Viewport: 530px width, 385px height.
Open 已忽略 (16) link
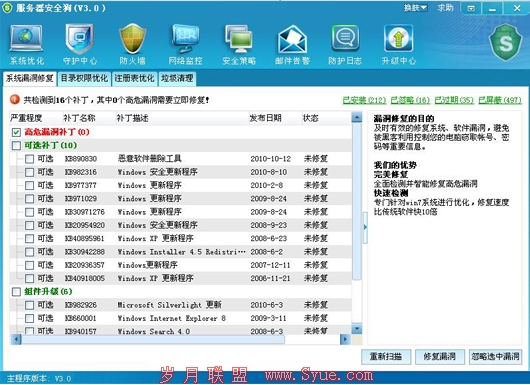(410, 100)
